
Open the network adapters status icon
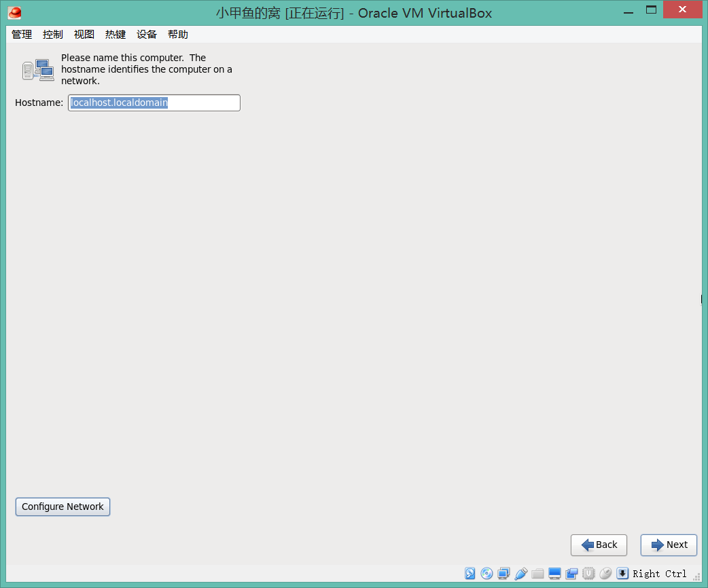click(503, 574)
